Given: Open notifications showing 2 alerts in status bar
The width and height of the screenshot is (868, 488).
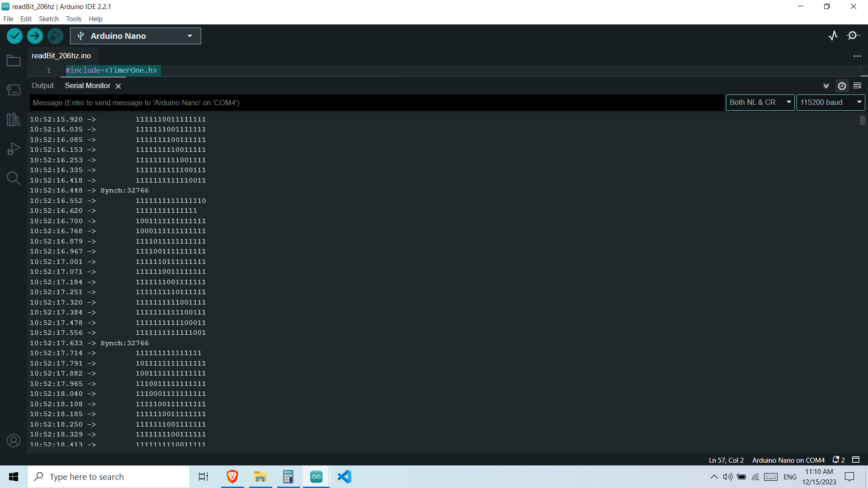Looking at the screenshot, I should tap(839, 460).
